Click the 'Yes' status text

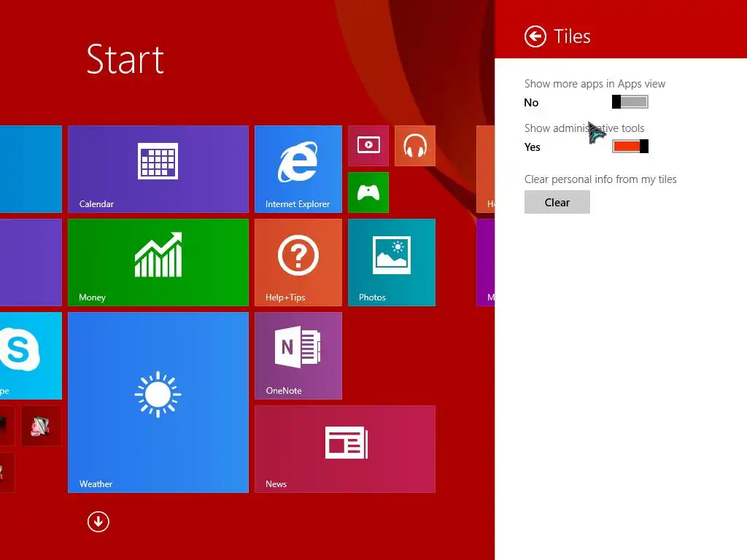(532, 147)
